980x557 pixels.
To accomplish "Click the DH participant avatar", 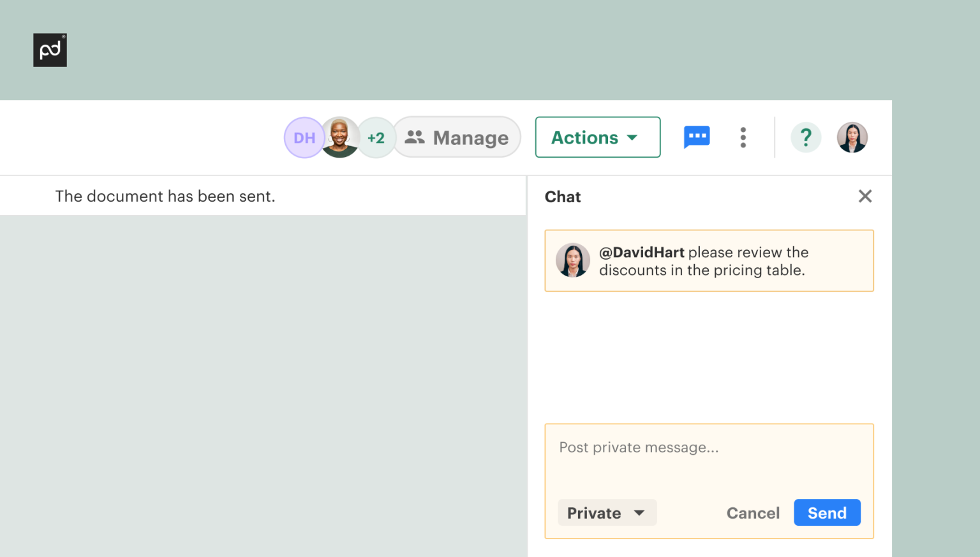I will tap(304, 137).
